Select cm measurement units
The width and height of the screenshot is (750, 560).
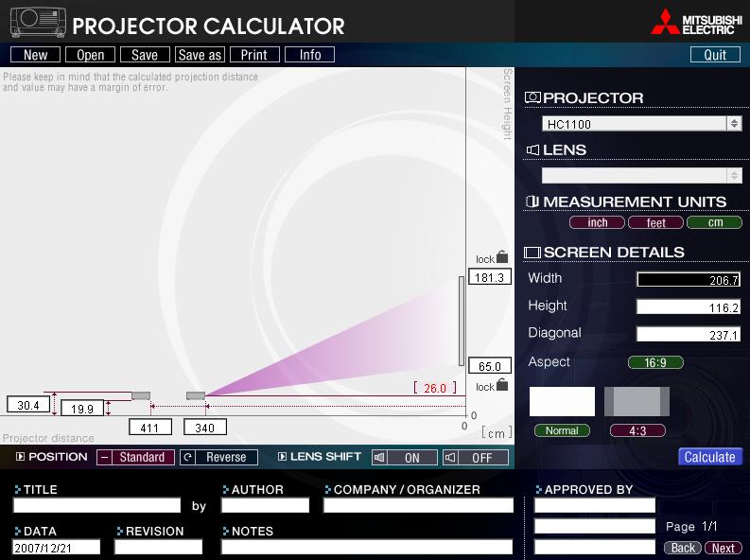715,222
